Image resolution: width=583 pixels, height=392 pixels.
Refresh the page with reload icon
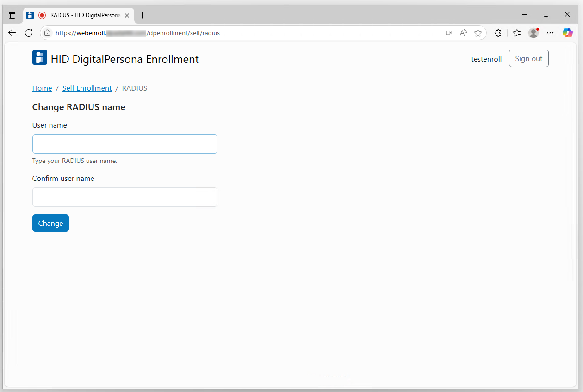point(29,33)
